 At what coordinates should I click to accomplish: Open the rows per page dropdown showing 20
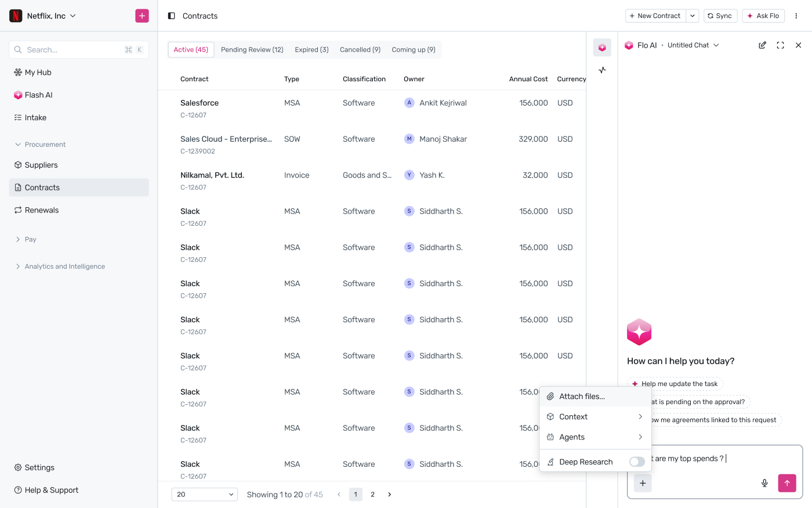click(205, 495)
